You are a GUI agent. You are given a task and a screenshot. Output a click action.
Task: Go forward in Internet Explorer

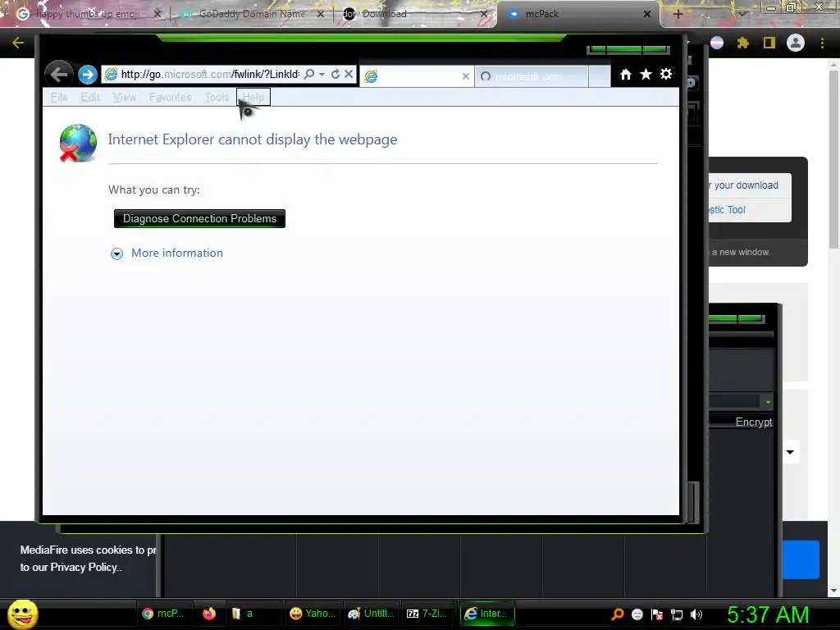[87, 75]
